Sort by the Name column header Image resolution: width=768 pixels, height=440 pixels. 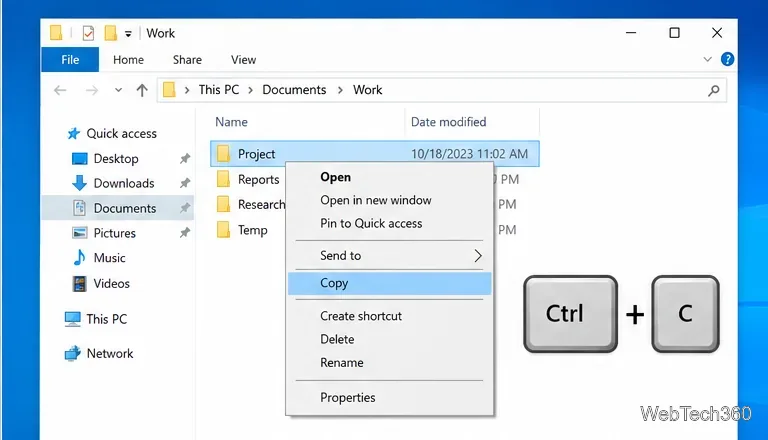[x=231, y=122]
